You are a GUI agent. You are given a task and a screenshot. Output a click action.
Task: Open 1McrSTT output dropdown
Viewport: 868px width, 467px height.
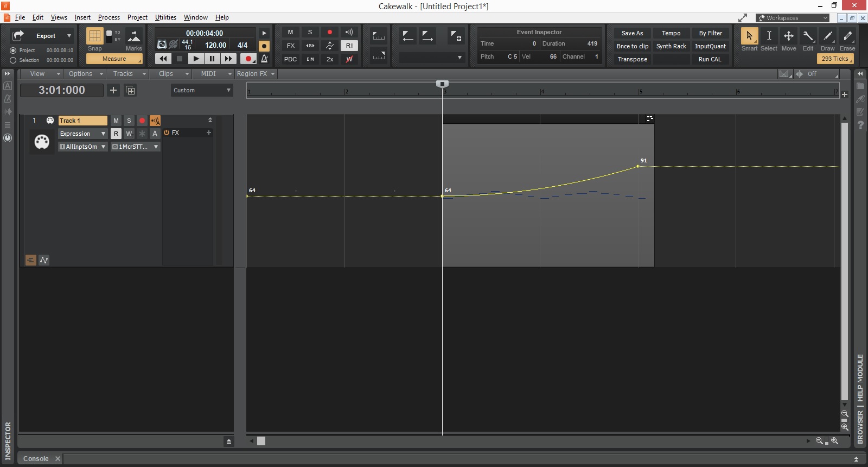136,147
